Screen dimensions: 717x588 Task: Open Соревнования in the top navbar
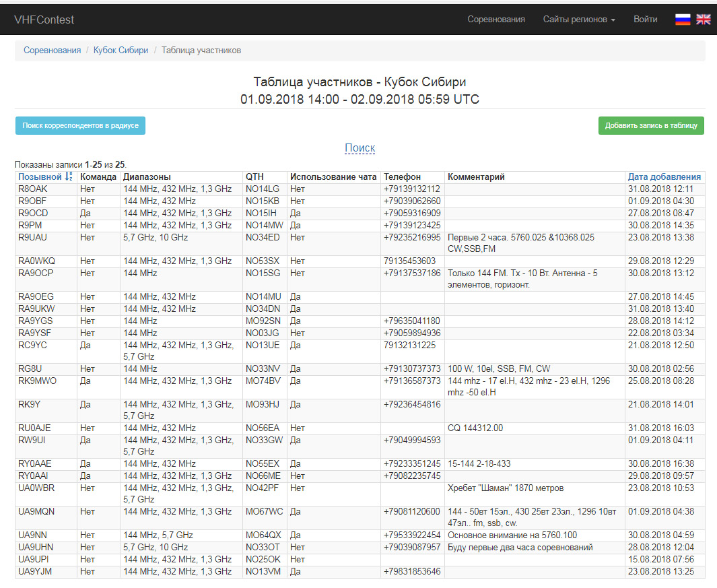point(496,20)
